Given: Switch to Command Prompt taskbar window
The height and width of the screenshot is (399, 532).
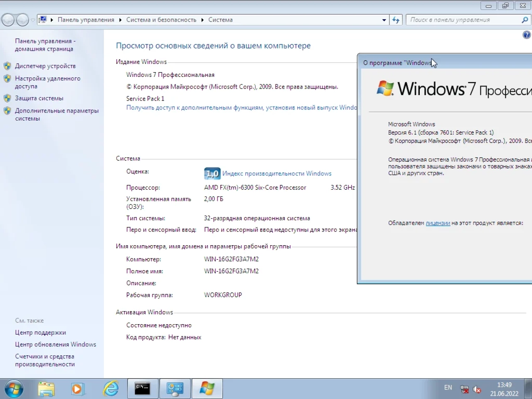Looking at the screenshot, I should [143, 389].
